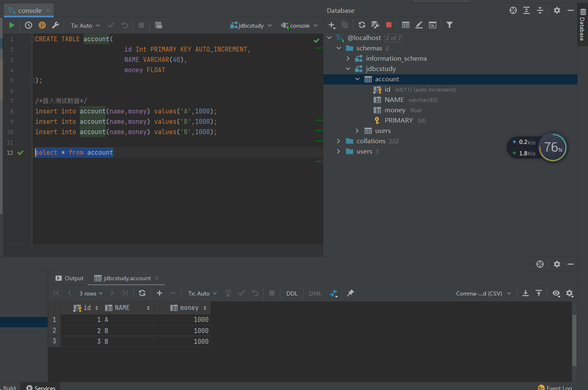Viewport: 588px width, 390px height.
Task: Stop execution square in console toolbar
Action: click(141, 25)
